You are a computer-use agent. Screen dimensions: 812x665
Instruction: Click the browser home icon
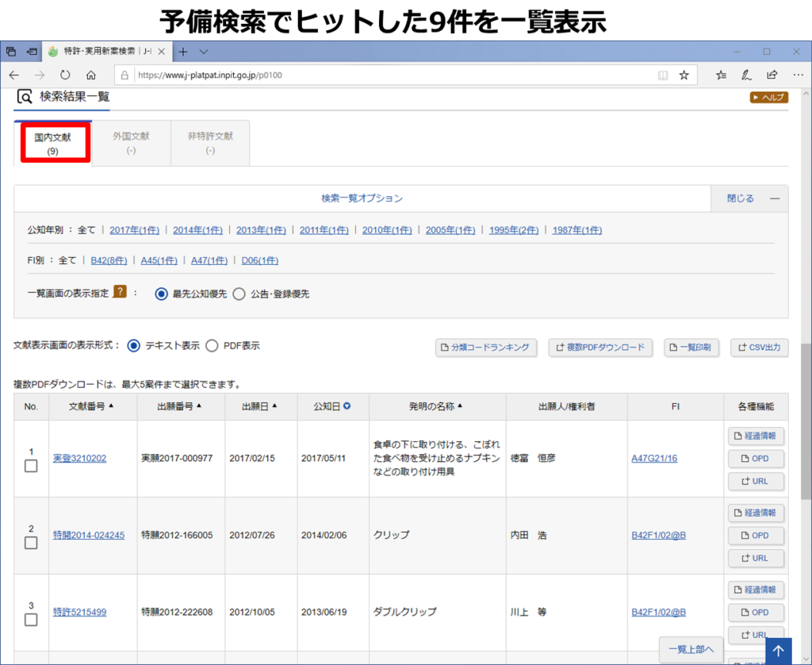coord(91,75)
